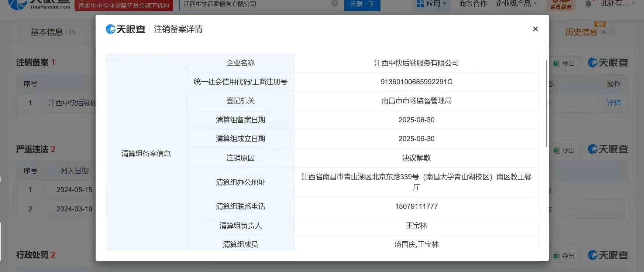The height and width of the screenshot is (272, 644).
Task: Click the 2024-03-19 date cell
Action: point(75,209)
